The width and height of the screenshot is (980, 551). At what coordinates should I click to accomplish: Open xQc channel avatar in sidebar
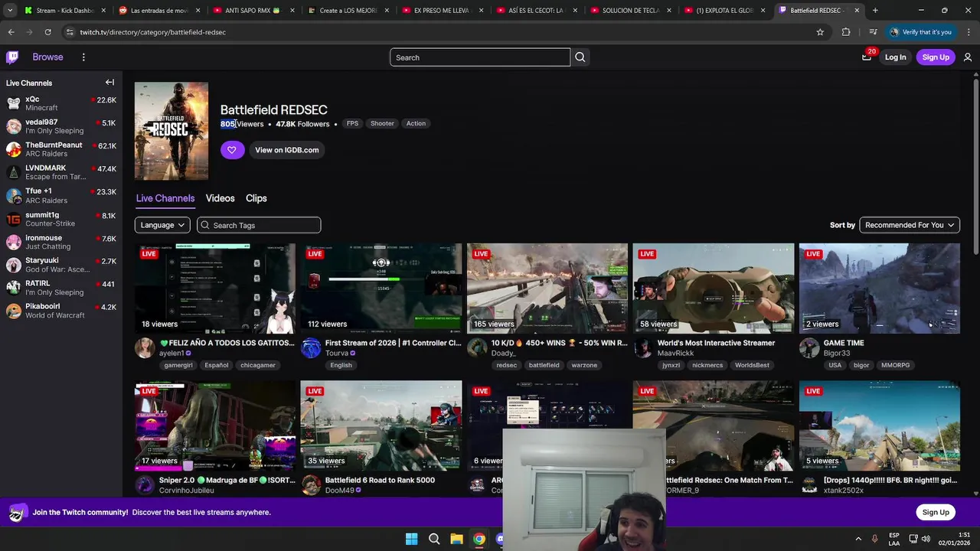(x=14, y=103)
